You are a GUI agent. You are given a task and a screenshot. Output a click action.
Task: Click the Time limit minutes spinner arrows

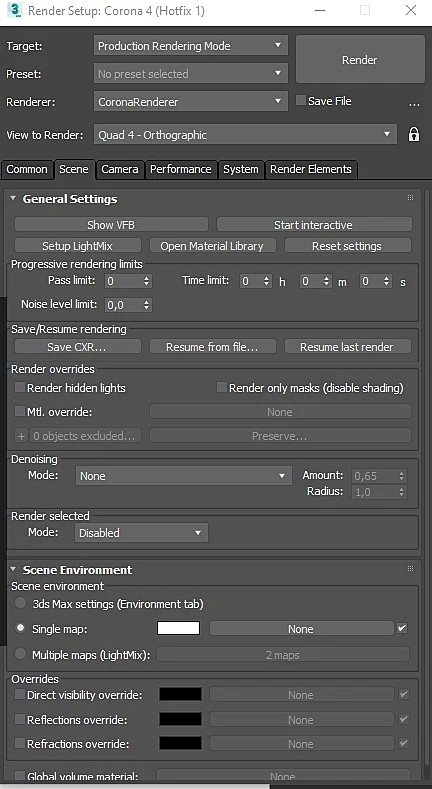coord(327,281)
